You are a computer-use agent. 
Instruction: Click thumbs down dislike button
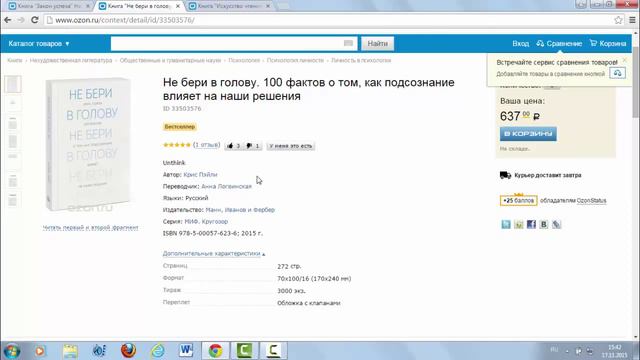(253, 146)
